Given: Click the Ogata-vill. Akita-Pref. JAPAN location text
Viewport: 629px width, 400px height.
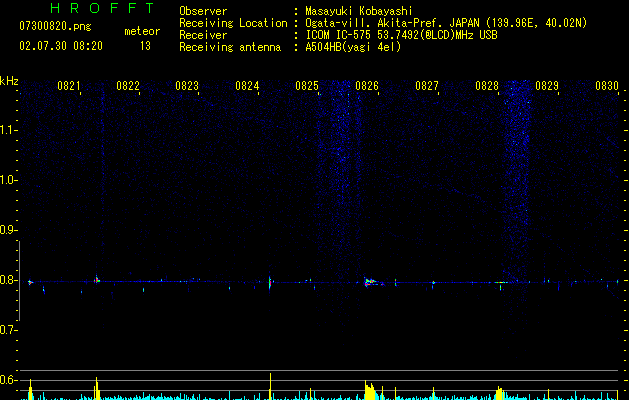Looking at the screenshot, I should pos(446,23).
